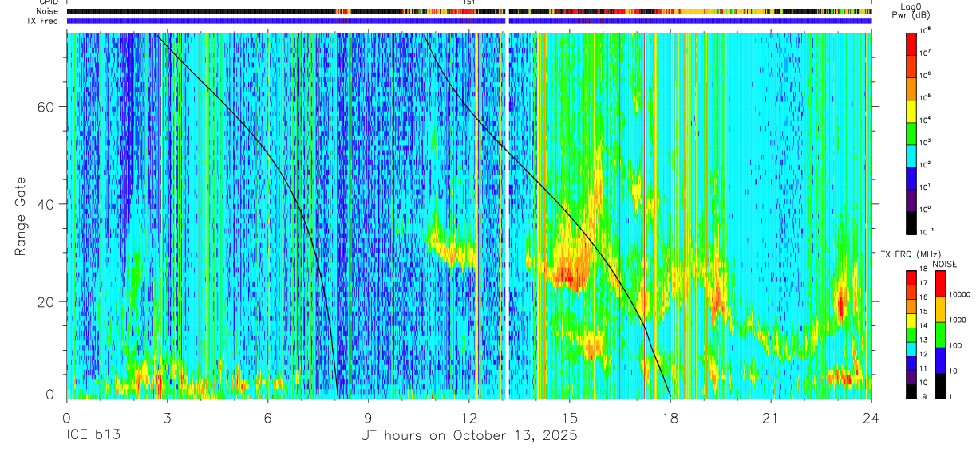The image size is (980, 452).
Task: Click the "1000" label on the NOISE colorbar
Action: [956, 320]
